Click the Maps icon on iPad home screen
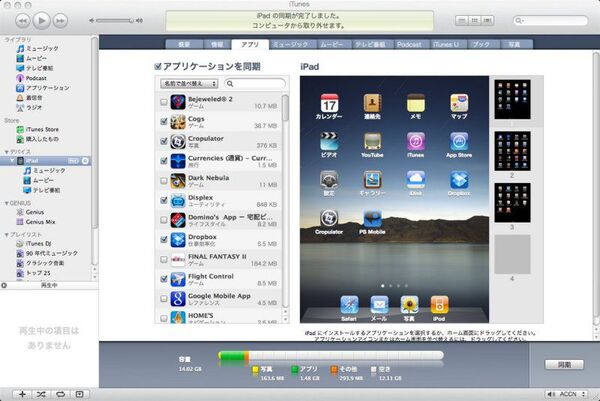The width and height of the screenshot is (600, 401). [x=459, y=103]
